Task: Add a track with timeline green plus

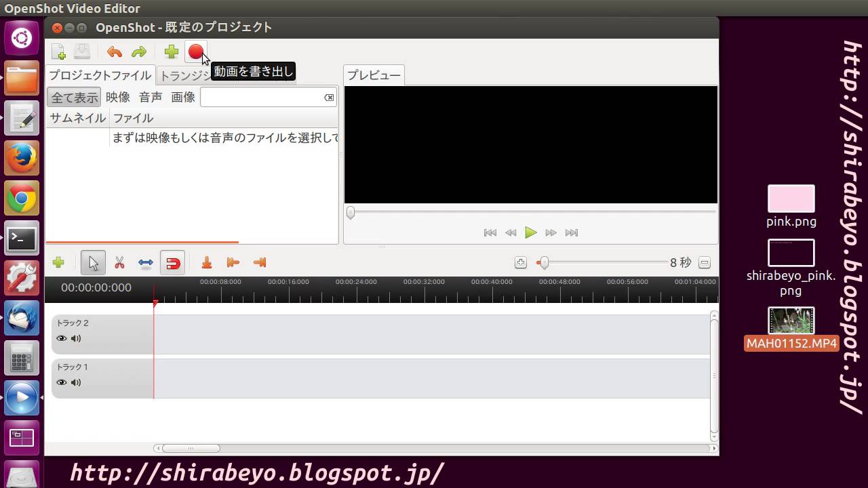Action: (x=58, y=262)
